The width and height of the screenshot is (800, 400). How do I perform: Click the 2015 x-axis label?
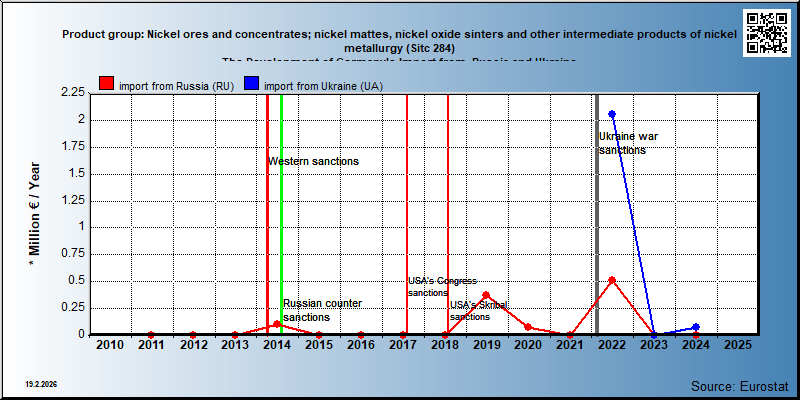click(319, 345)
